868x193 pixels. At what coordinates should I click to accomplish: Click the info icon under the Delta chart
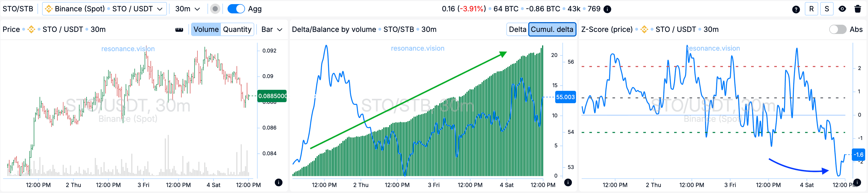(x=568, y=182)
